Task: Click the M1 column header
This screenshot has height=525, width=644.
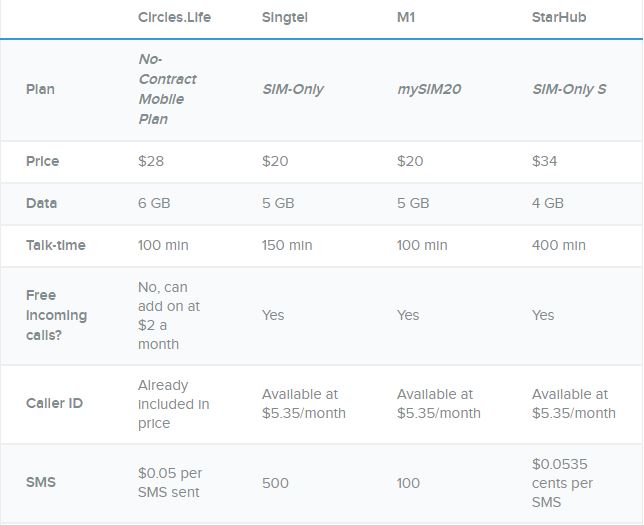Action: [x=408, y=17]
